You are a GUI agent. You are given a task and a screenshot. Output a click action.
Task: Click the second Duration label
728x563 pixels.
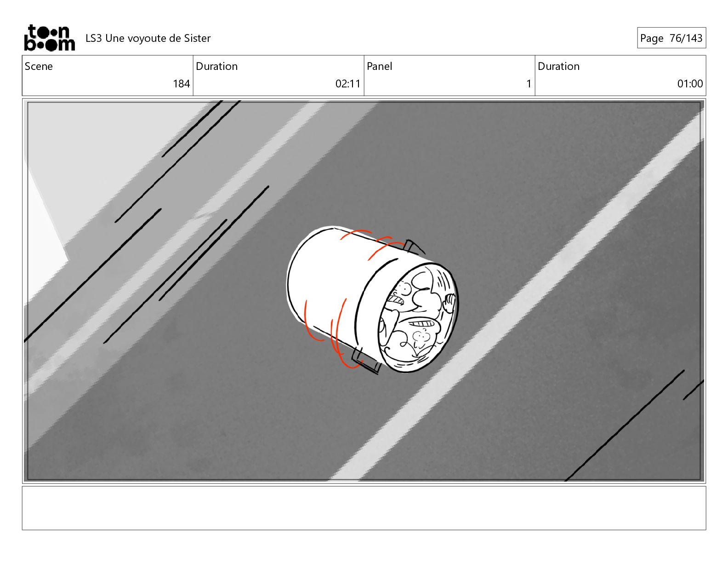(x=559, y=66)
